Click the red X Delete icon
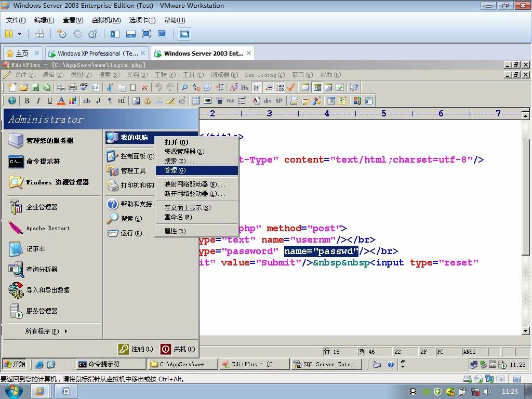 coord(144,87)
